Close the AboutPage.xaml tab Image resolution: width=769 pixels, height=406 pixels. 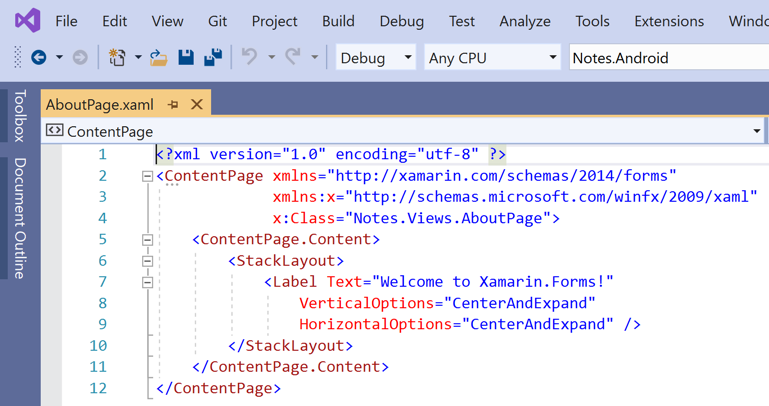(x=197, y=104)
